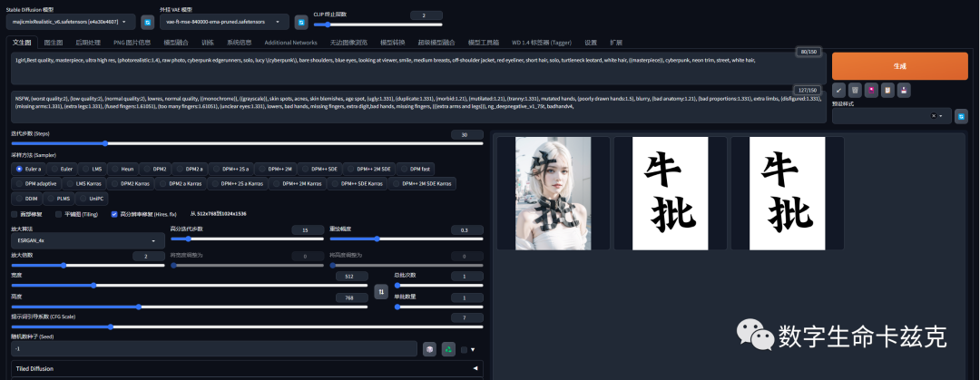Click the trash icon to clear prompt

coord(855,91)
